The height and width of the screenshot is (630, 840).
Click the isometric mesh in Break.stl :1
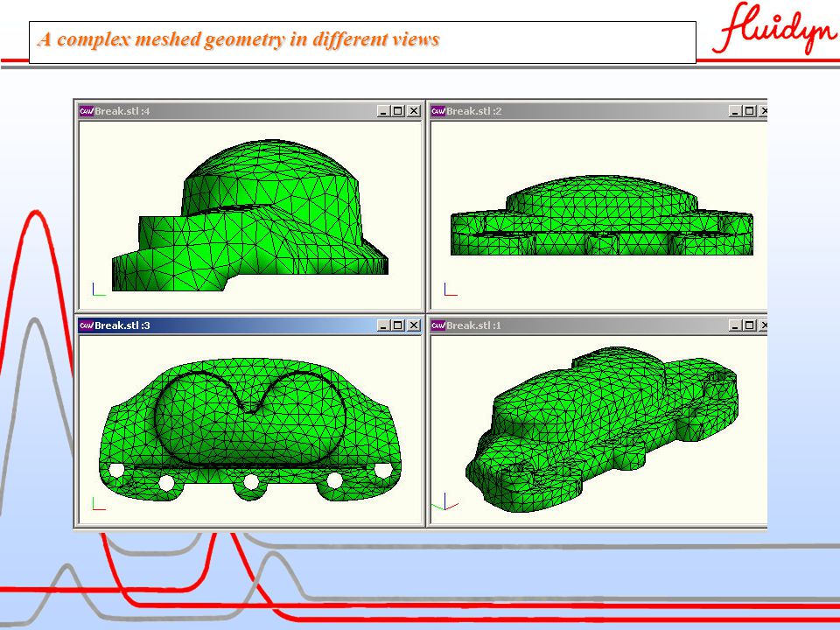tap(602, 430)
